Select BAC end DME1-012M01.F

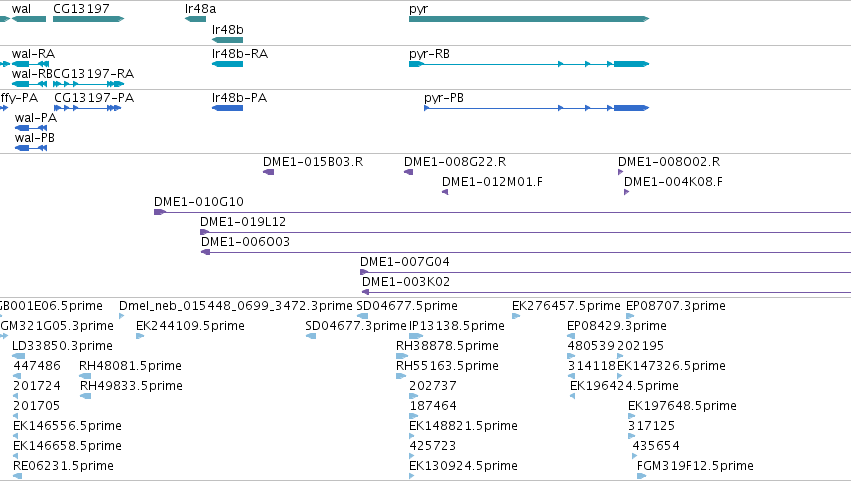(445, 192)
